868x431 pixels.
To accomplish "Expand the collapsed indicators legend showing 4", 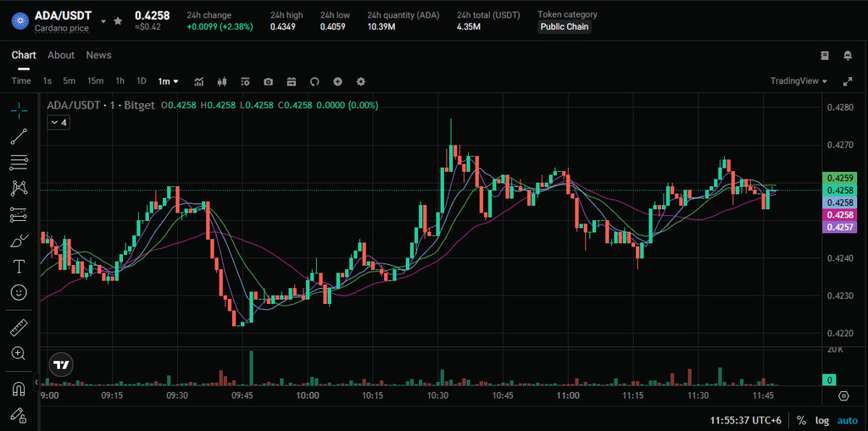I will 58,123.
